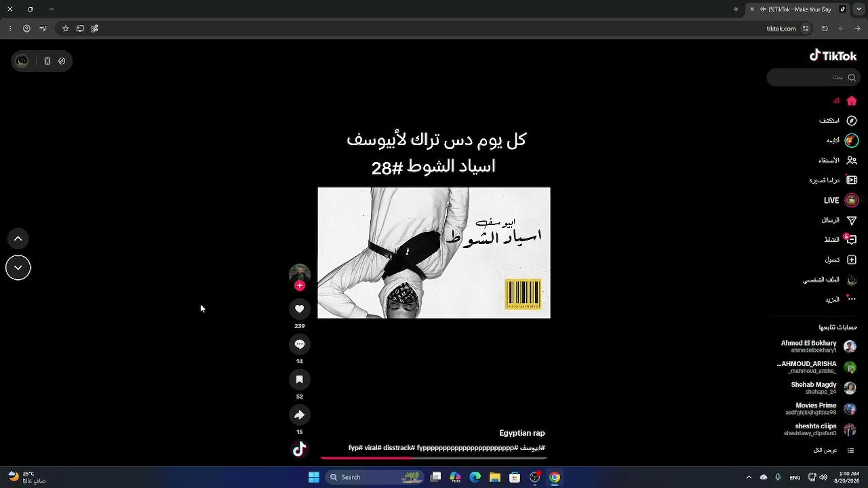Open the Explore compass icon
868x488 pixels.
click(852, 121)
